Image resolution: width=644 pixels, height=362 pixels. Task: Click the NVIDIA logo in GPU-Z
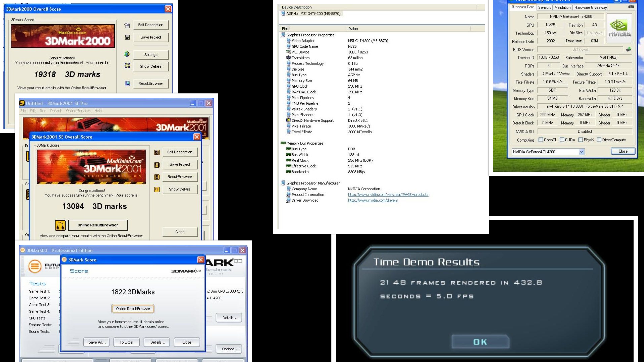point(619,28)
